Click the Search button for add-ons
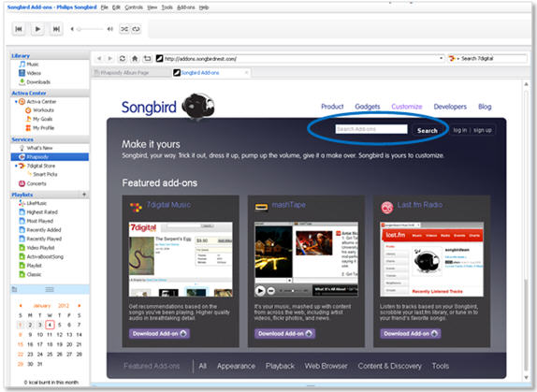The image size is (537, 392). (x=427, y=130)
